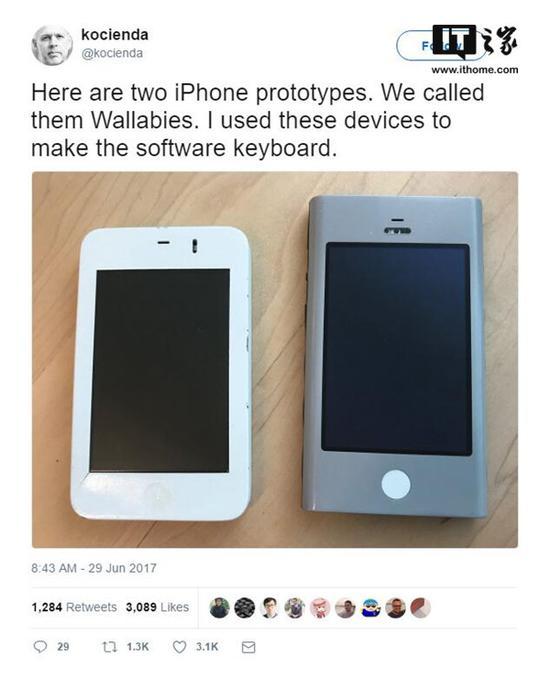Click first liker avatar in row
Screen dimensions: 550x679
[220, 608]
